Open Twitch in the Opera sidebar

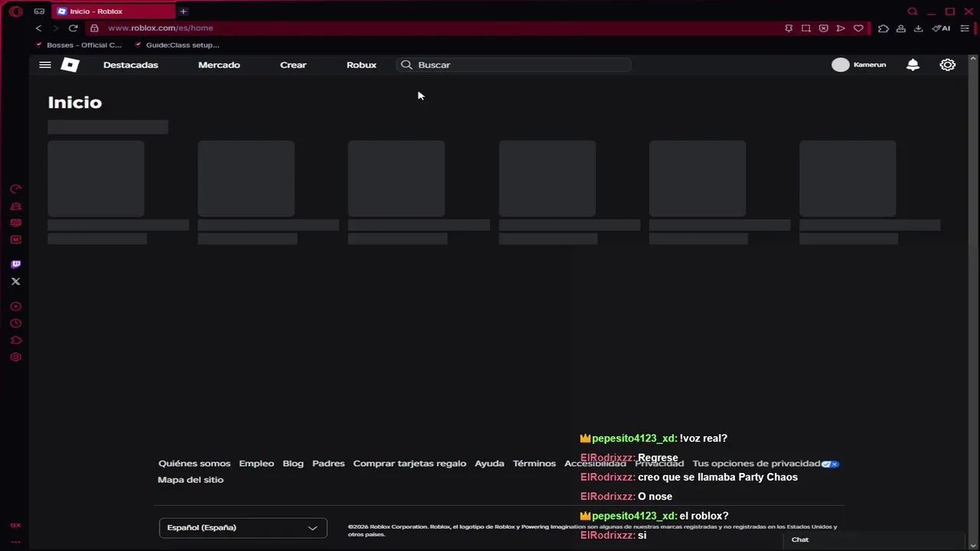15,264
